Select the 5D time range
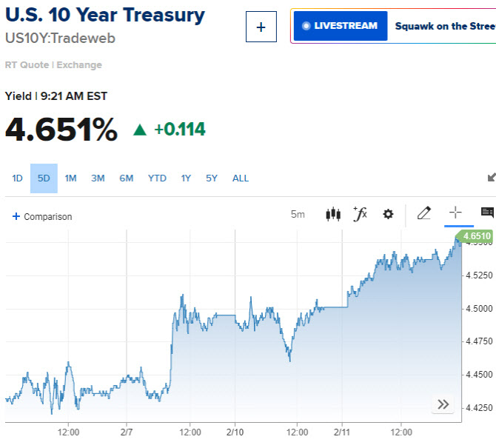This screenshot has width=496, height=448. tap(44, 178)
